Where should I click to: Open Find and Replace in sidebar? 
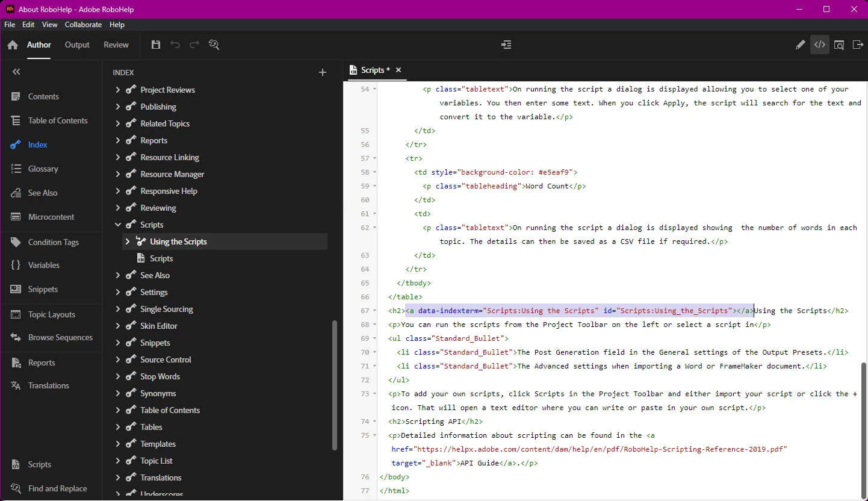57,488
